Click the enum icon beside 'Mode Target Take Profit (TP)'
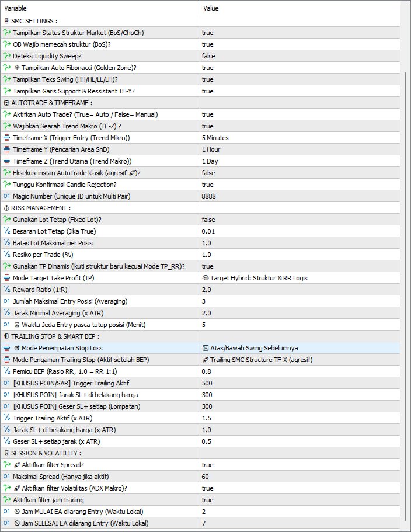 pos(7,278)
